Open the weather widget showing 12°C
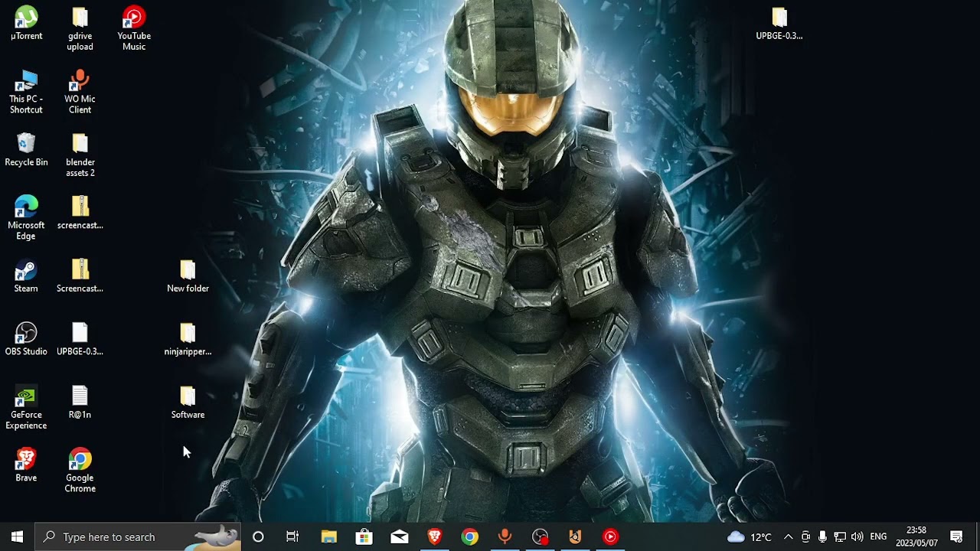 tap(750, 536)
